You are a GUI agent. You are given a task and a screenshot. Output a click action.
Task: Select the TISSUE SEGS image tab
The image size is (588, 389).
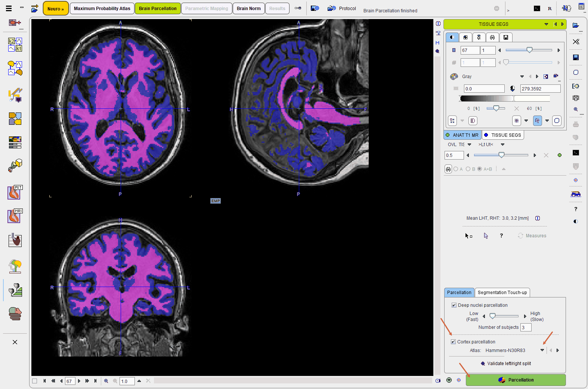[x=502, y=135]
